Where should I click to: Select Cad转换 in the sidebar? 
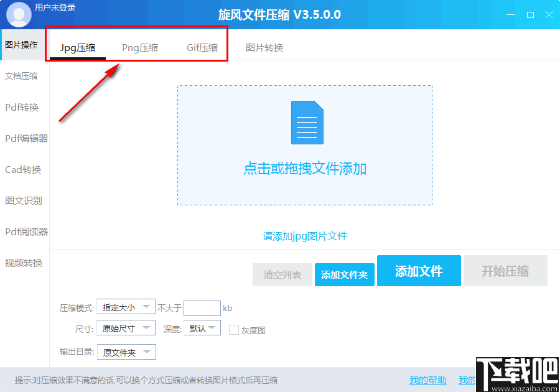tap(23, 169)
